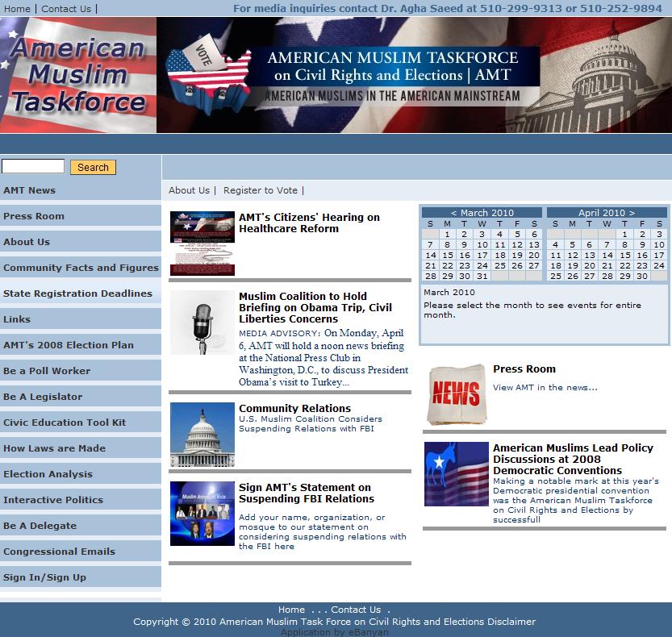Open the healthcare hearing flyer thumbnail

click(202, 243)
